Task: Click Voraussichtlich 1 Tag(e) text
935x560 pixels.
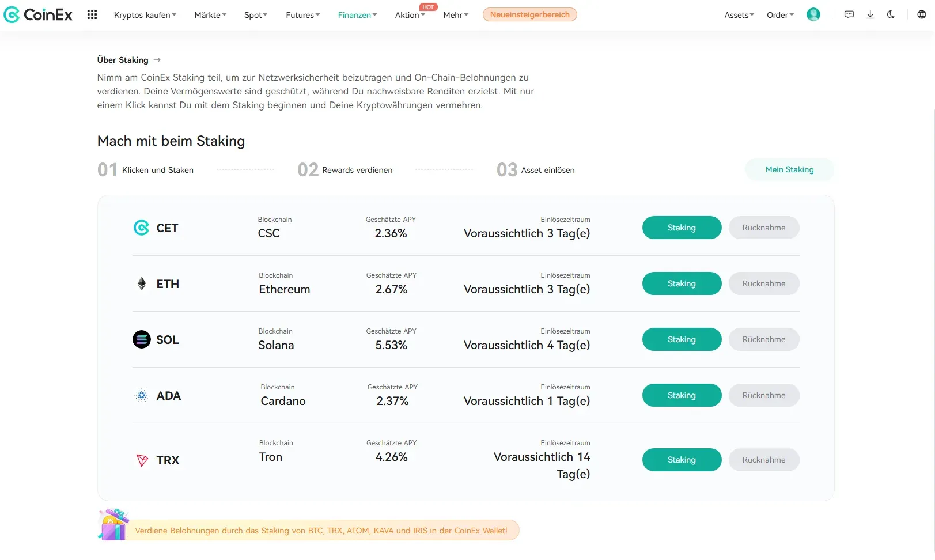Action: 527,401
